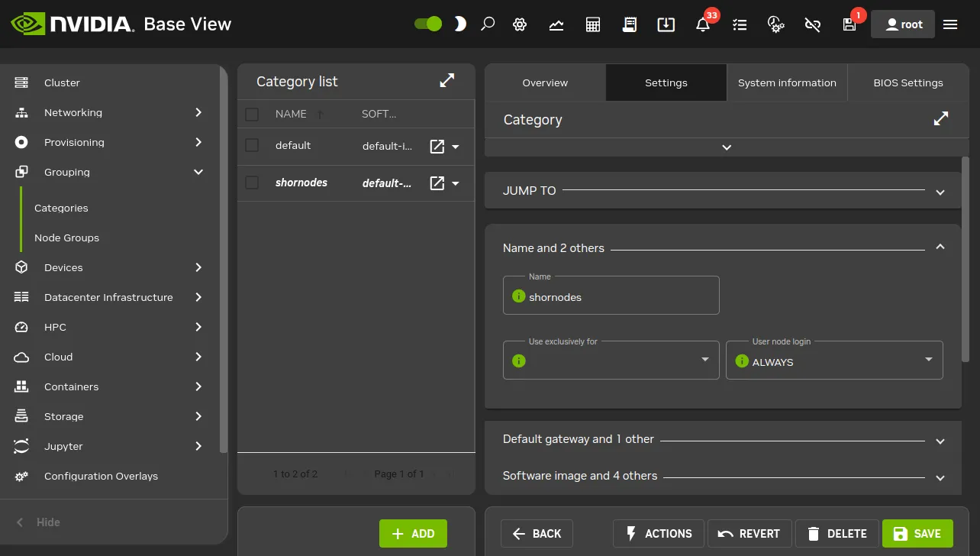Click the DELETE button
The image size is (980, 556).
(x=837, y=533)
